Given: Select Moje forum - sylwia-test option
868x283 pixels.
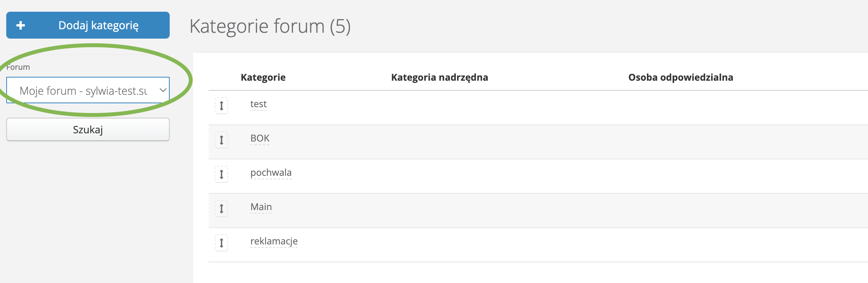Looking at the screenshot, I should (x=88, y=90).
